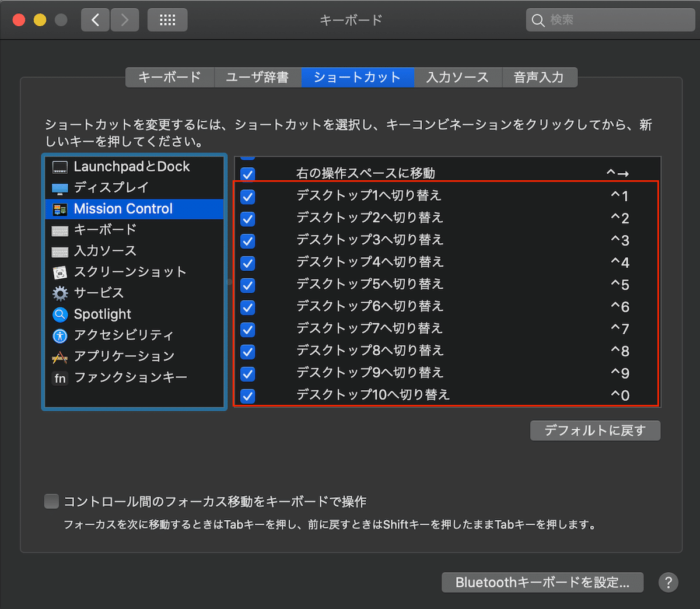Toggle デスクトップ10へ切り替え checkbox

point(248,396)
